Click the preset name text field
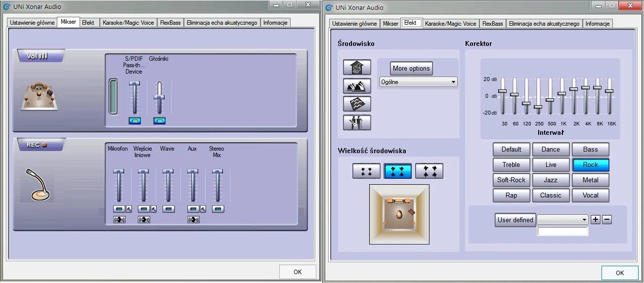The width and height of the screenshot is (644, 283). click(x=562, y=231)
